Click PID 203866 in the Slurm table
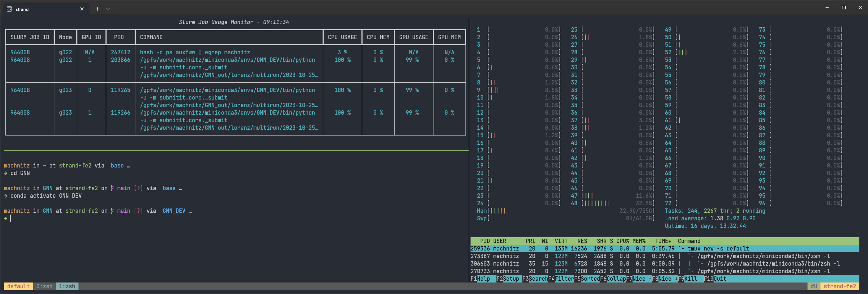Image resolution: width=868 pixels, height=294 pixels. click(121, 60)
